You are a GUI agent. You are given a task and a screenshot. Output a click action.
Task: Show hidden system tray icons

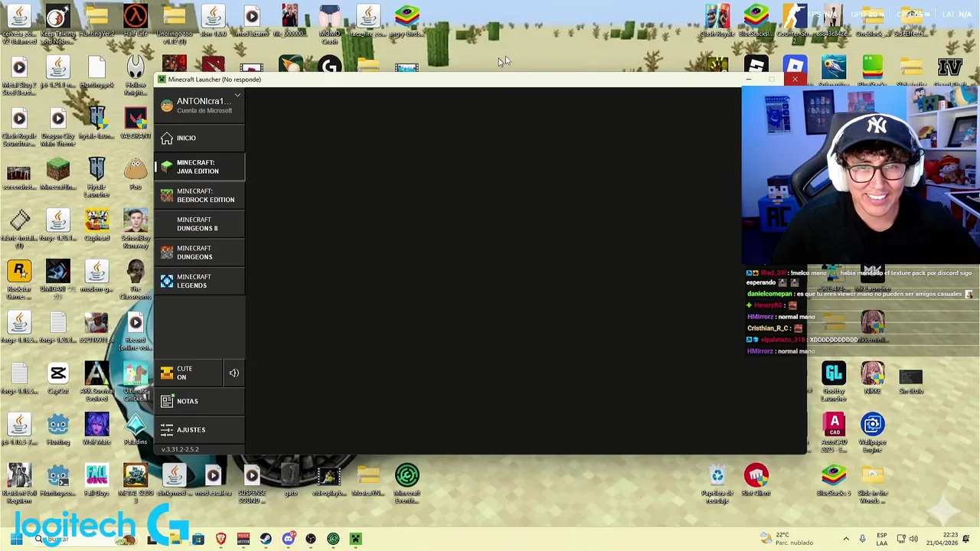[846, 539]
